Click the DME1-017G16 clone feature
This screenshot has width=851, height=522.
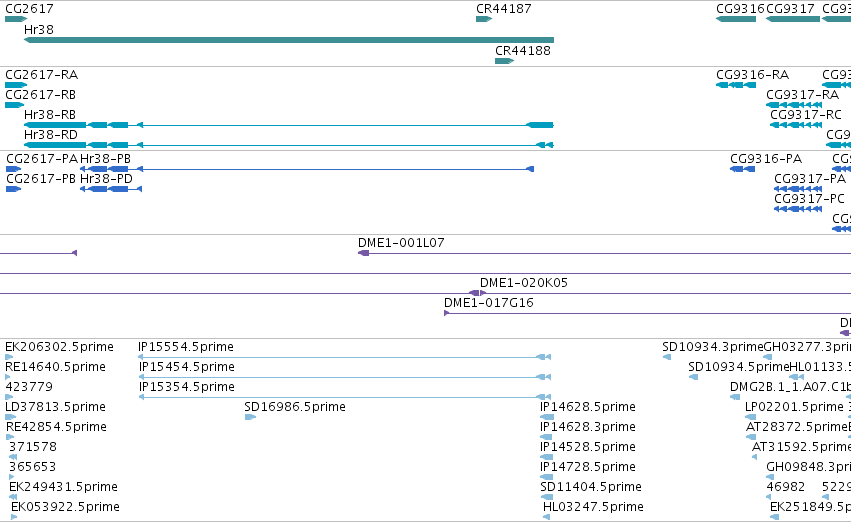(647, 313)
